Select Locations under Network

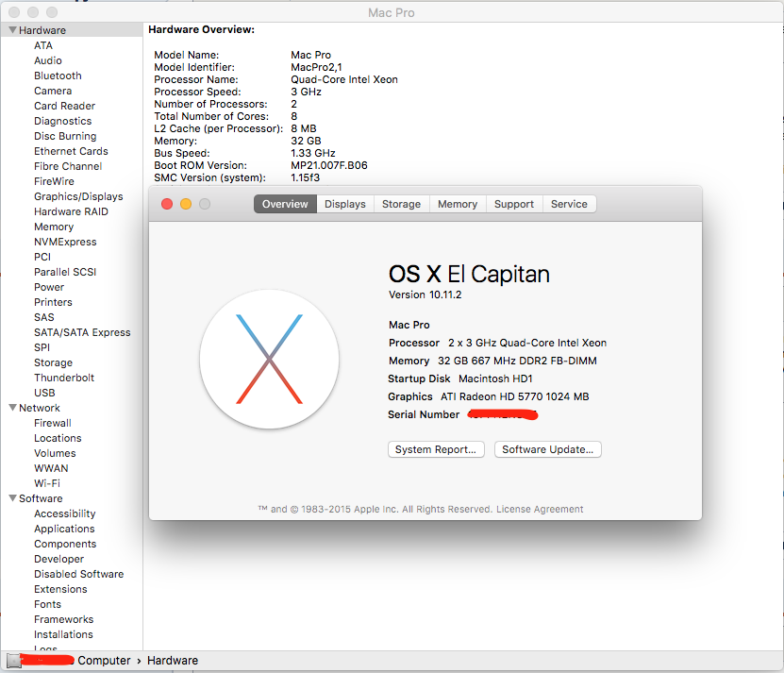[58, 438]
